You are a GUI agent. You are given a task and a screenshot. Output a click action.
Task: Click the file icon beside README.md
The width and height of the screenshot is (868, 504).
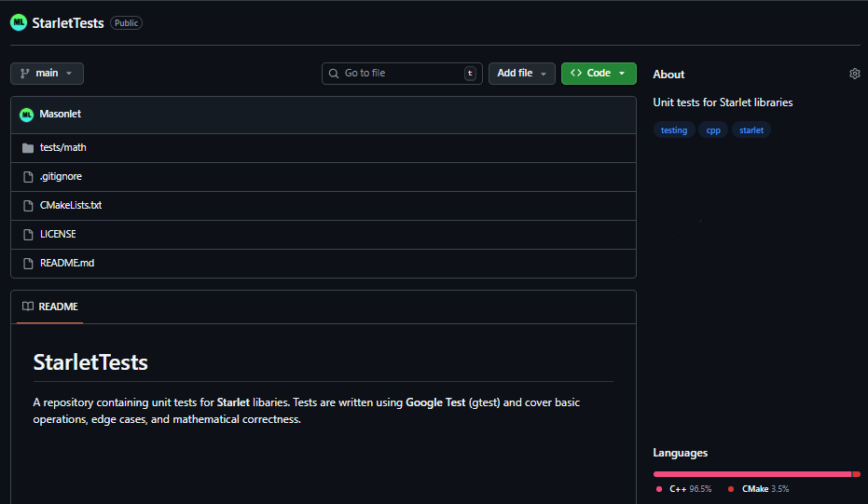click(x=28, y=264)
